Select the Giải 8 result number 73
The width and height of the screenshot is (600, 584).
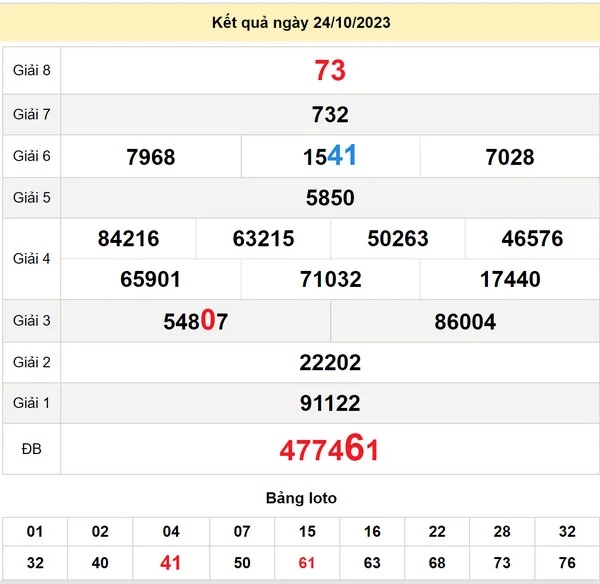pyautogui.click(x=330, y=71)
